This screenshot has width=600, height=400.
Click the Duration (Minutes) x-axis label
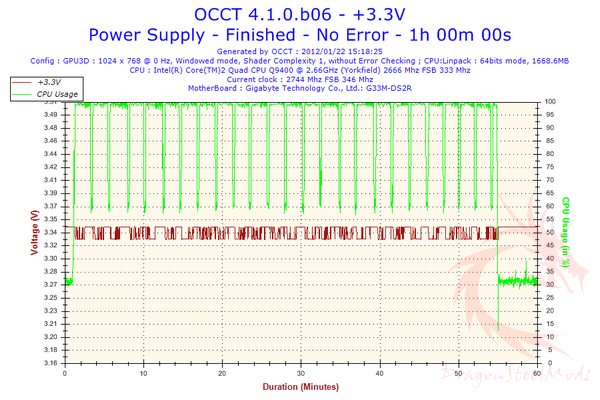[300, 385]
